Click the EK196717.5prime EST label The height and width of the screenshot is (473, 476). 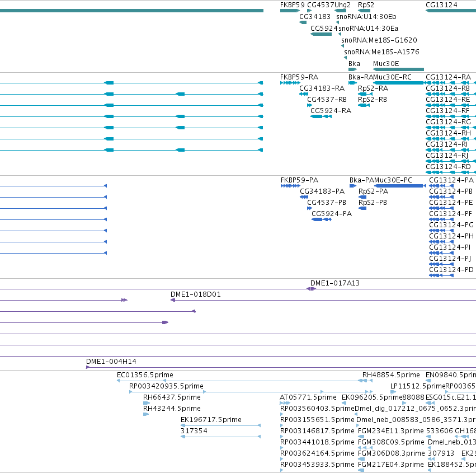click(211, 420)
